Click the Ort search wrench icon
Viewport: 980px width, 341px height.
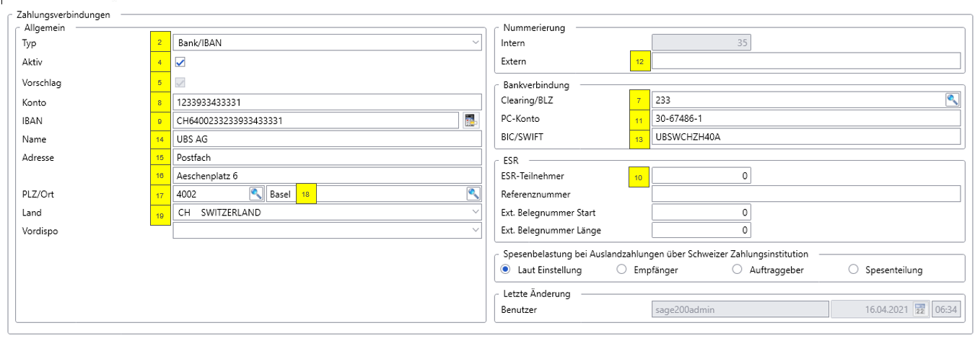point(473,193)
